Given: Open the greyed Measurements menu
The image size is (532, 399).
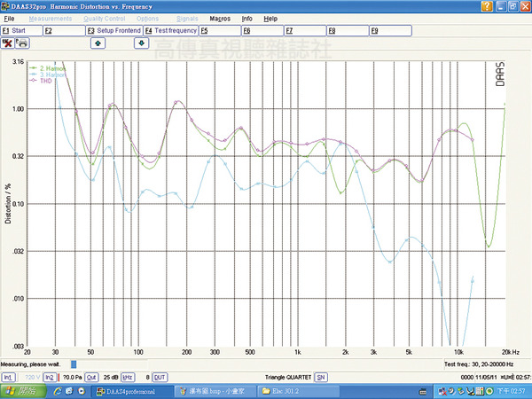Looking at the screenshot, I should tap(51, 19).
